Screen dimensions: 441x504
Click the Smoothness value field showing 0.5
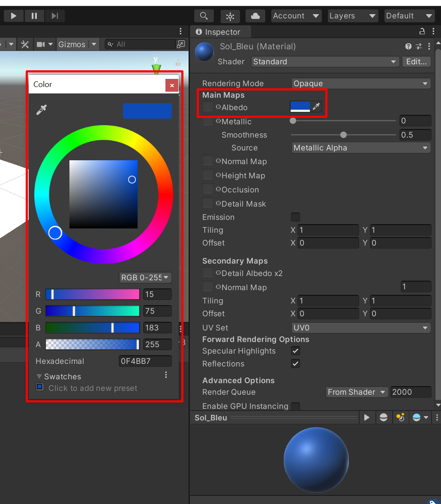(x=415, y=135)
